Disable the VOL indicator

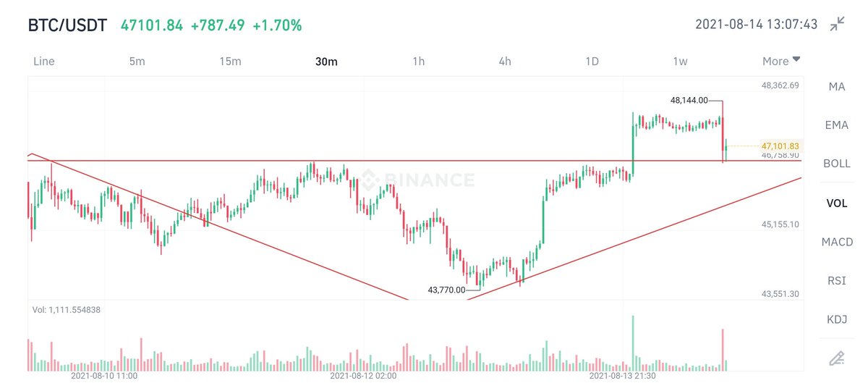pos(837,203)
